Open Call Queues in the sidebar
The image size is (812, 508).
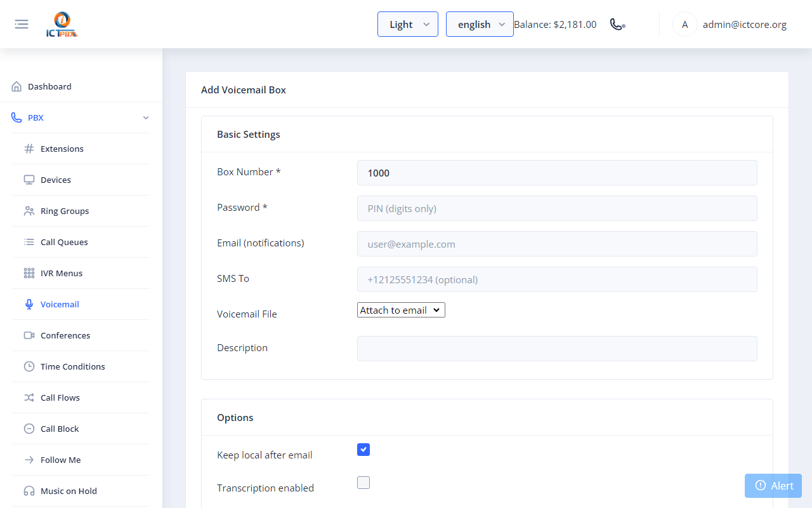(81, 242)
